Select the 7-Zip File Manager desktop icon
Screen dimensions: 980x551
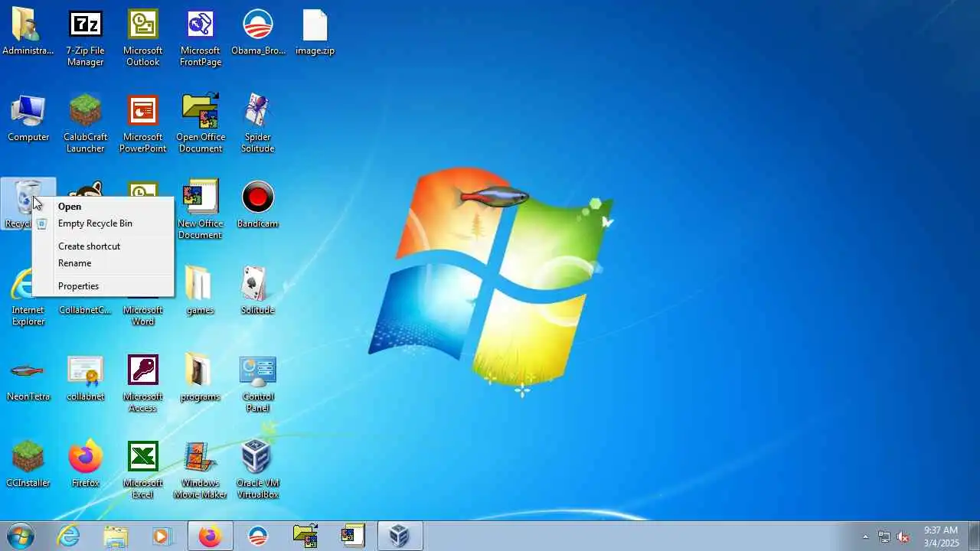coord(85,38)
